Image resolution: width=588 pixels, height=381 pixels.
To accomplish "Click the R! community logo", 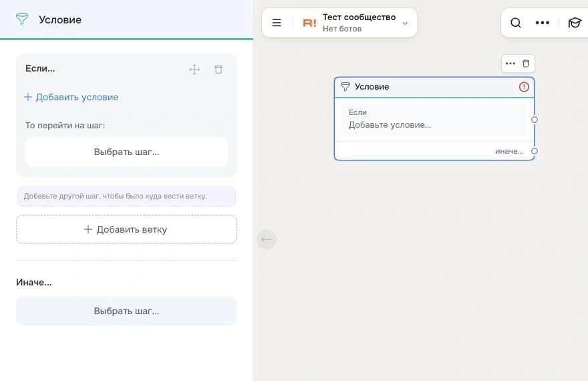I will coord(310,23).
